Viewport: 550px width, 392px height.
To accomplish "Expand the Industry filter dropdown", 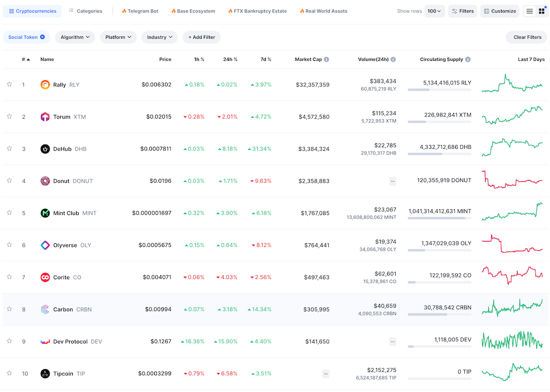I will [160, 37].
